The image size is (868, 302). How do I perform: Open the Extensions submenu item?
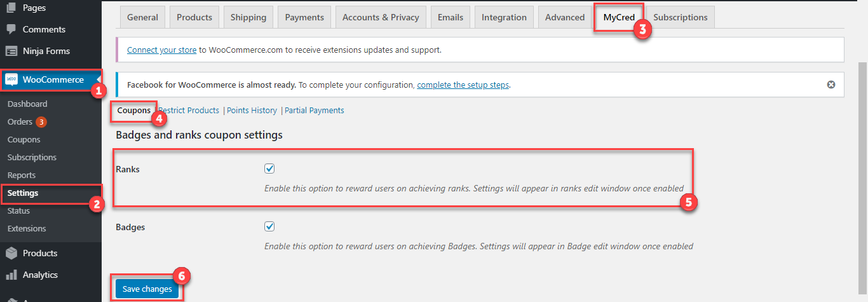click(x=27, y=228)
